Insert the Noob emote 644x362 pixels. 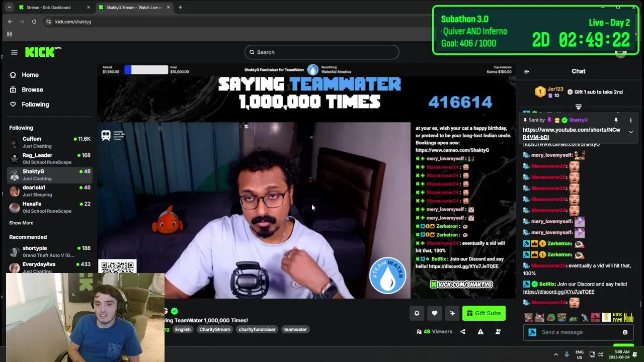coord(628,317)
